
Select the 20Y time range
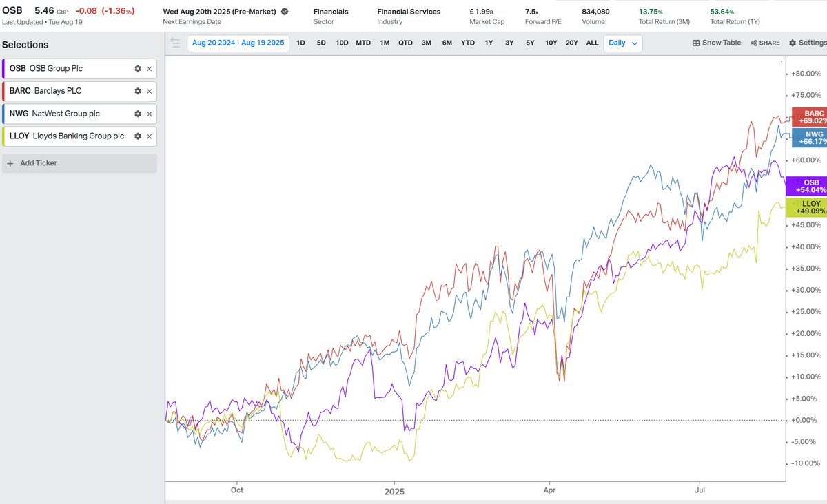click(572, 43)
